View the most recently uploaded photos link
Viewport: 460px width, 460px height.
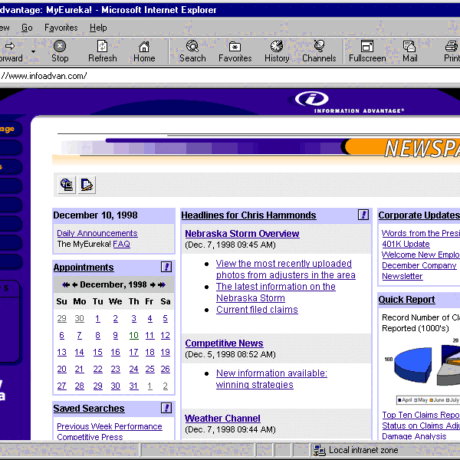pyautogui.click(x=286, y=269)
